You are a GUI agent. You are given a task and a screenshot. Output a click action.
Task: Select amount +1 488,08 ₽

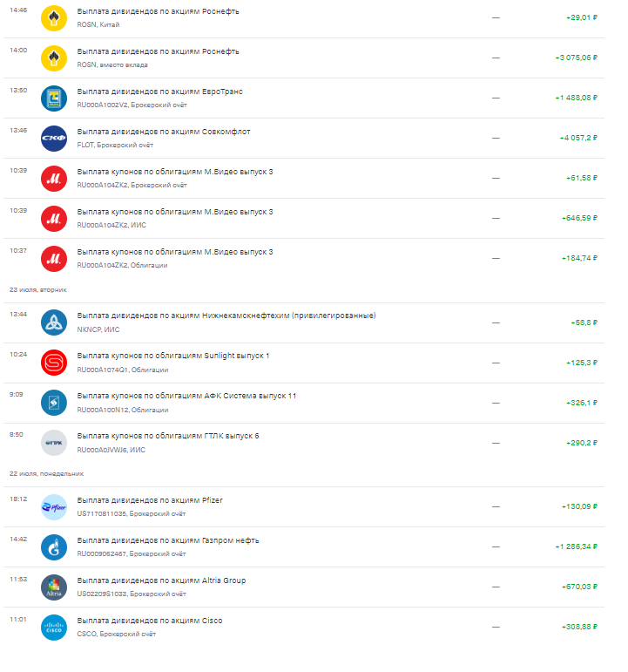point(576,98)
